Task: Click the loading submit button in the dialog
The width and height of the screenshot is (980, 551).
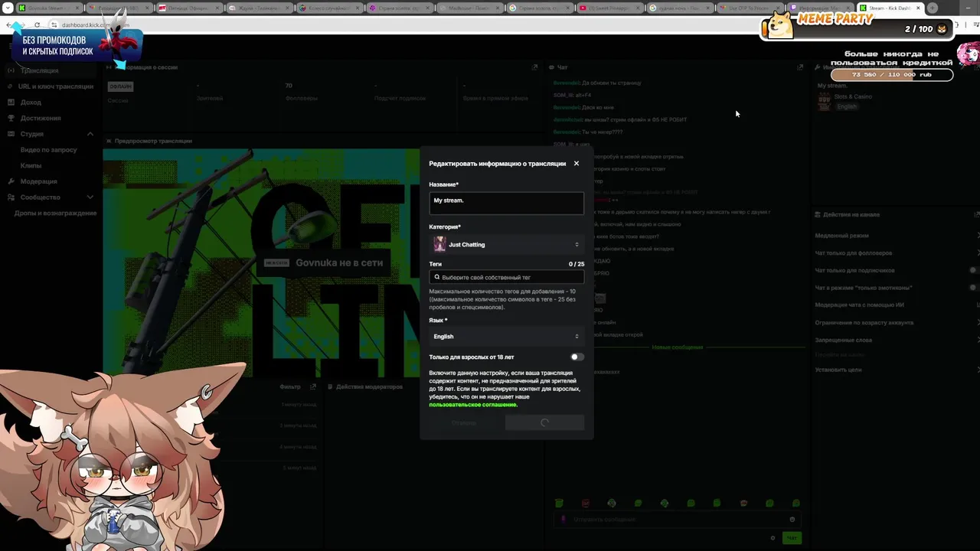Action: [x=544, y=422]
